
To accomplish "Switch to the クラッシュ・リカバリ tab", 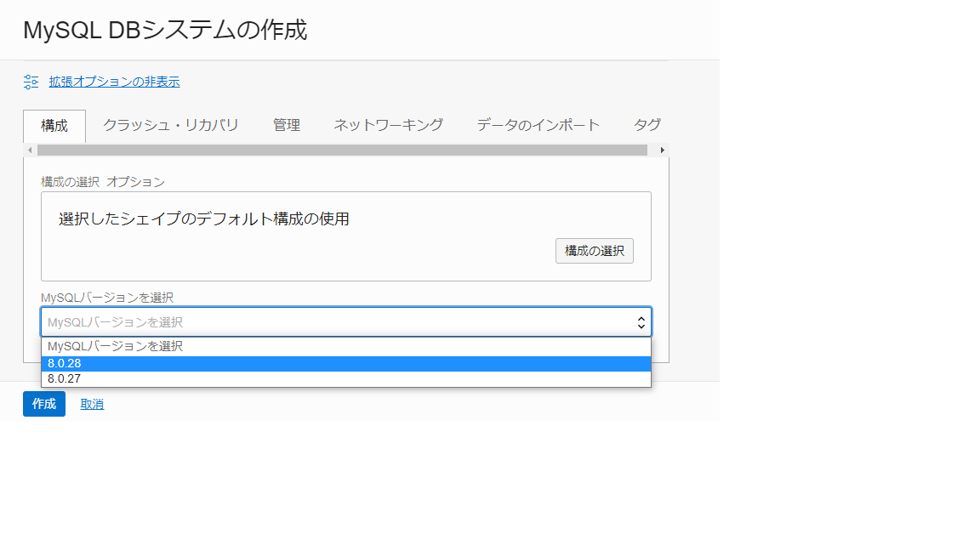I will [171, 125].
